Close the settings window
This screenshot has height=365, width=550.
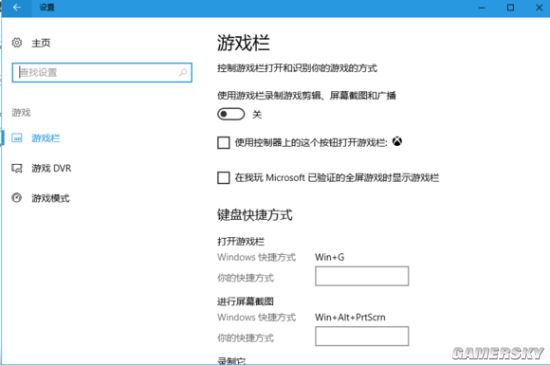coord(539,8)
